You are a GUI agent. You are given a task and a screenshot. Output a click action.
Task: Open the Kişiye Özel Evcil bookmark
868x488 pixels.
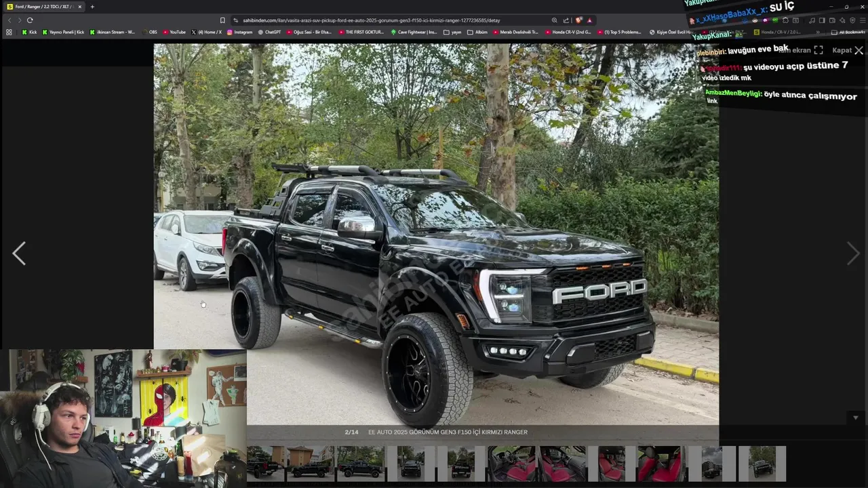pos(671,32)
